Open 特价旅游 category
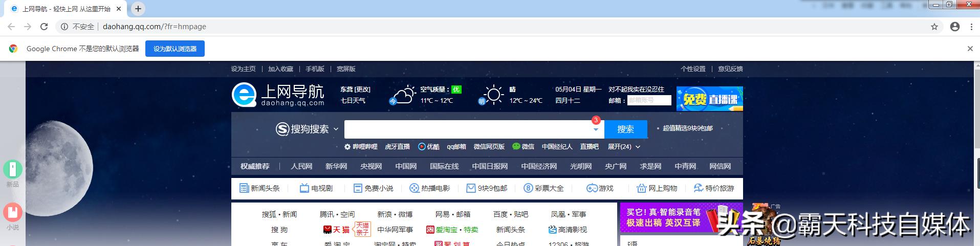The height and width of the screenshot is (246, 980). (714, 188)
